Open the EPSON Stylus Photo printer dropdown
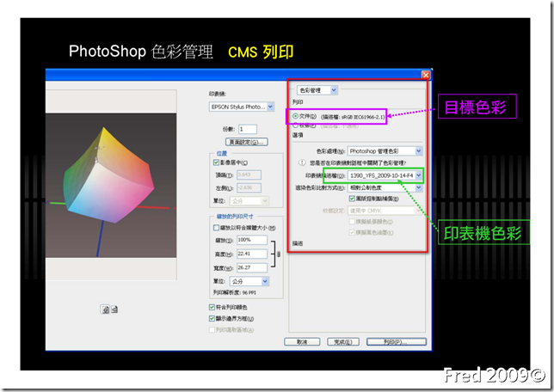The width and height of the screenshot is (554, 392). tap(242, 107)
